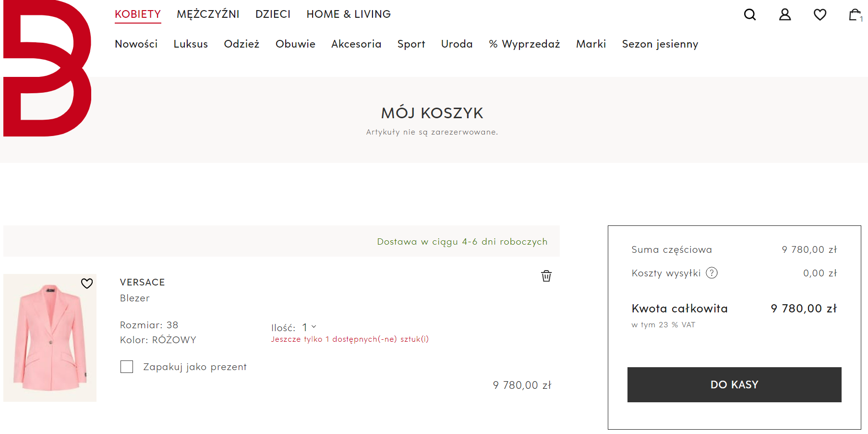The width and height of the screenshot is (868, 434).
Task: Open the search magnifier icon
Action: pyautogui.click(x=750, y=15)
